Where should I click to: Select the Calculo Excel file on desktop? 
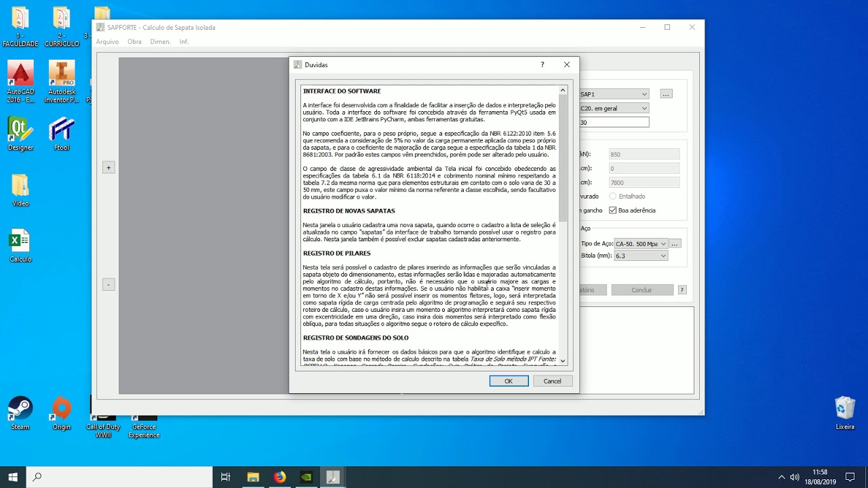(20, 246)
